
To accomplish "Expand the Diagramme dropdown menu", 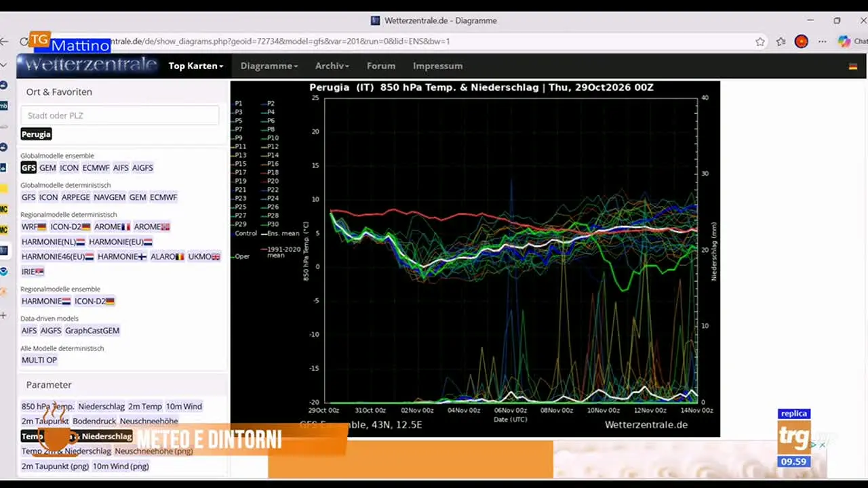I will [x=269, y=66].
